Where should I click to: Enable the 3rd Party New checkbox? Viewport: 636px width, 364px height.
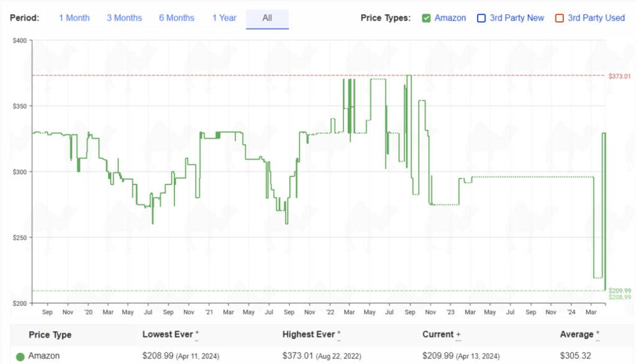pos(481,18)
